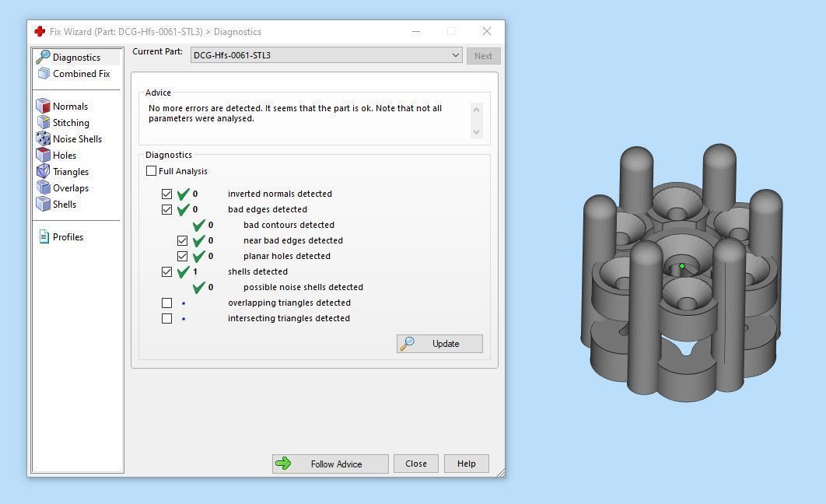Minimize the Fix Wizard window

[x=416, y=32]
